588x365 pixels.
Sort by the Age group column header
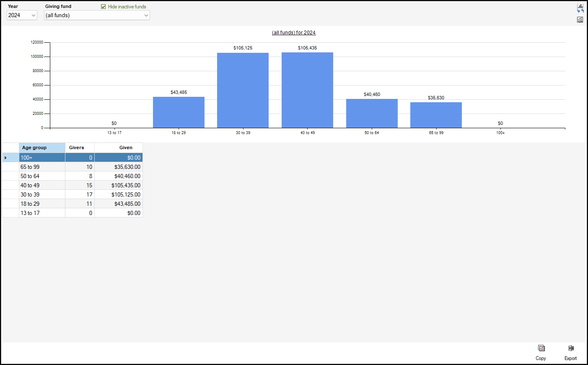coord(42,148)
